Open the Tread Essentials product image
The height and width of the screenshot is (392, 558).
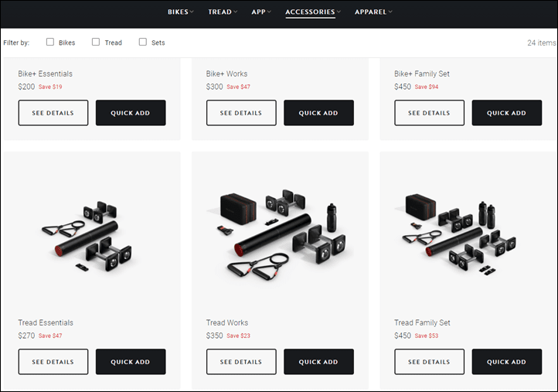pyautogui.click(x=87, y=237)
